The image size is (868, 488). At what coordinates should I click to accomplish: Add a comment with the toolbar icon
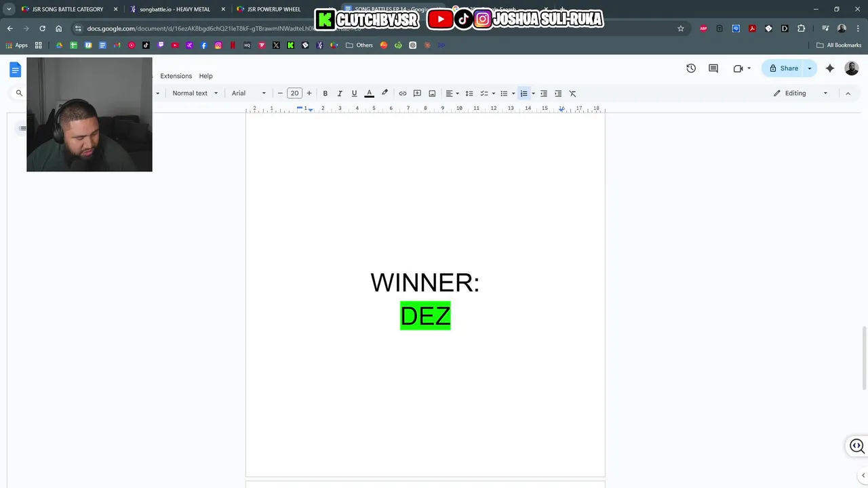[418, 94]
